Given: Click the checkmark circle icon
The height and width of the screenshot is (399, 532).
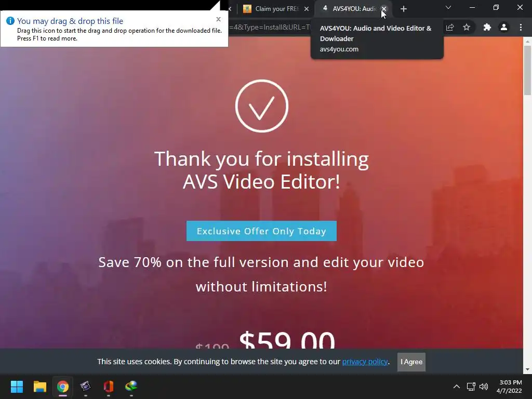Looking at the screenshot, I should 262,106.
